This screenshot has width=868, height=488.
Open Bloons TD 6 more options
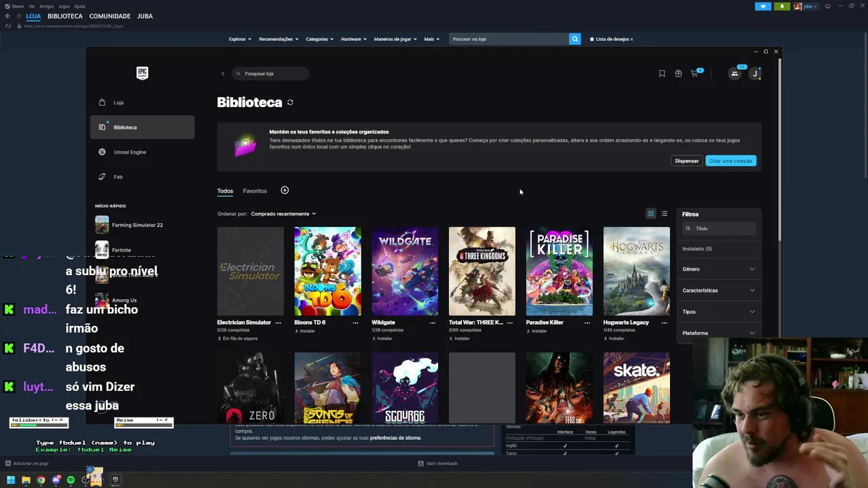point(355,323)
